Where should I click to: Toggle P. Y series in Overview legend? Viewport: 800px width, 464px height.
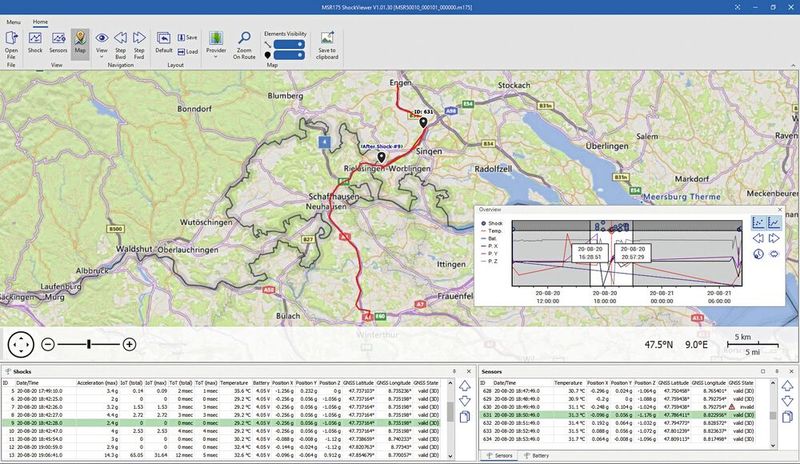point(489,253)
